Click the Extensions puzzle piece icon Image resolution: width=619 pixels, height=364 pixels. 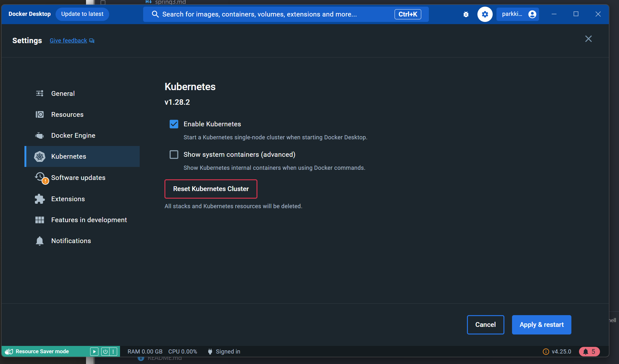point(40,199)
